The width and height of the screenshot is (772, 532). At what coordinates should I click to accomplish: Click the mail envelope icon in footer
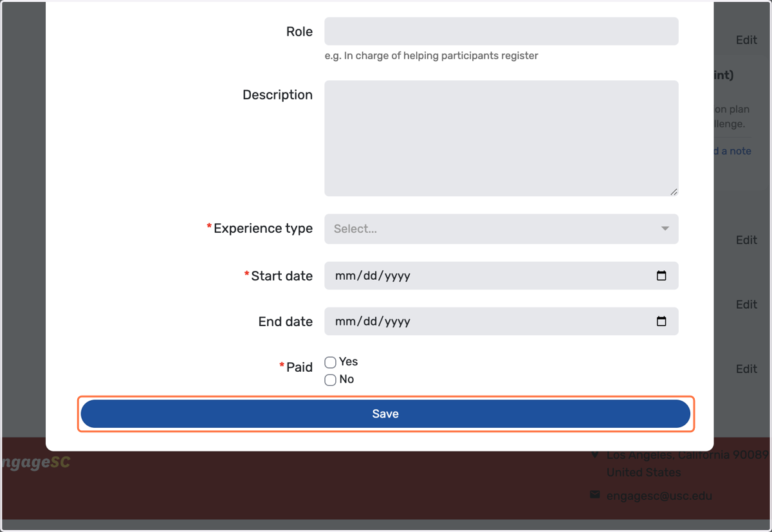click(594, 495)
